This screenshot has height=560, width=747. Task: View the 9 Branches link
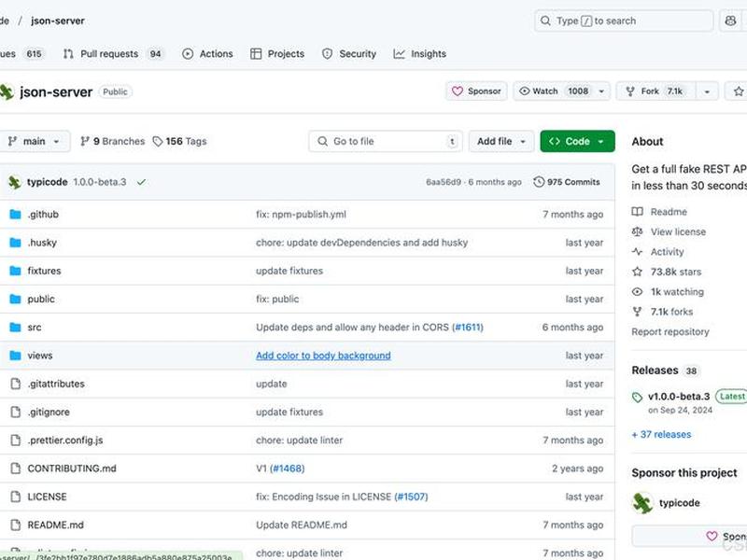112,142
